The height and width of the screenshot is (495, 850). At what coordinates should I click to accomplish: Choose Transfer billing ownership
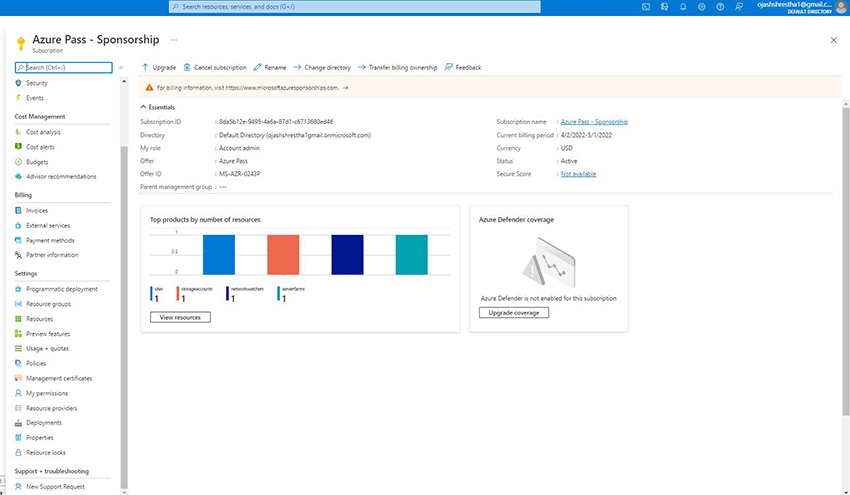[x=397, y=67]
